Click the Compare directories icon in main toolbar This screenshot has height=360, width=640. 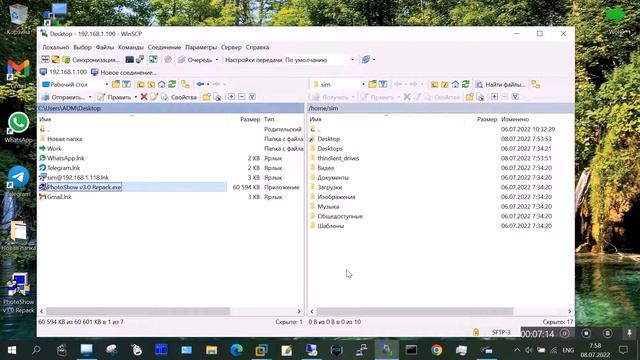click(x=45, y=60)
